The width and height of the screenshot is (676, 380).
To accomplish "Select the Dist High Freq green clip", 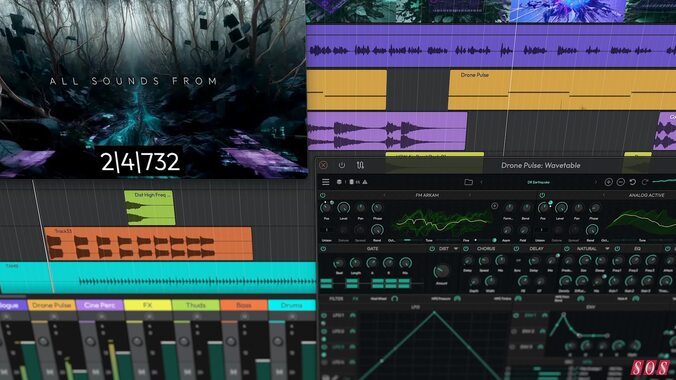I will (150, 208).
